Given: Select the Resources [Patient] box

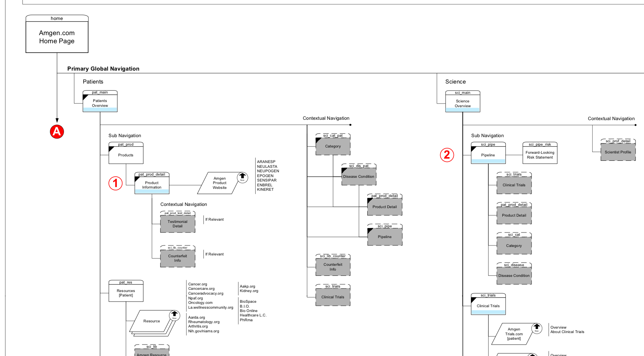Looking at the screenshot, I should [x=126, y=291].
